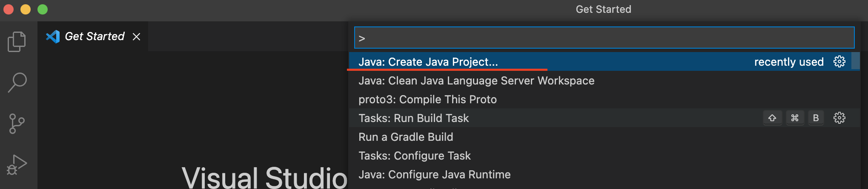Focus the command palette input field
The image size is (868, 189).
point(604,38)
